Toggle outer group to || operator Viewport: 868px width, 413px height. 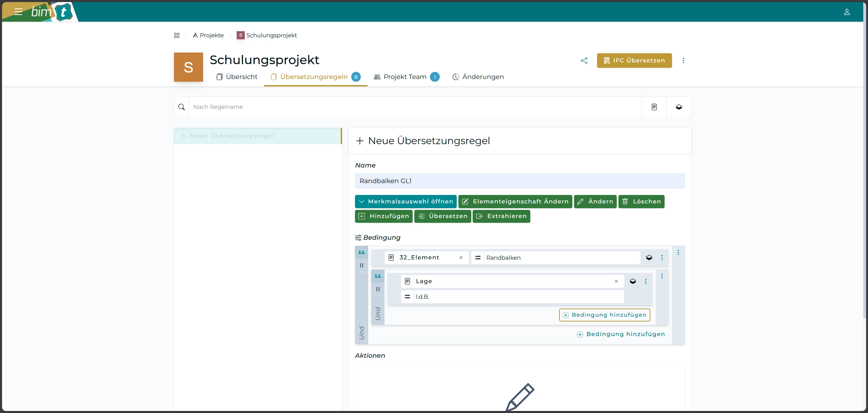point(361,265)
